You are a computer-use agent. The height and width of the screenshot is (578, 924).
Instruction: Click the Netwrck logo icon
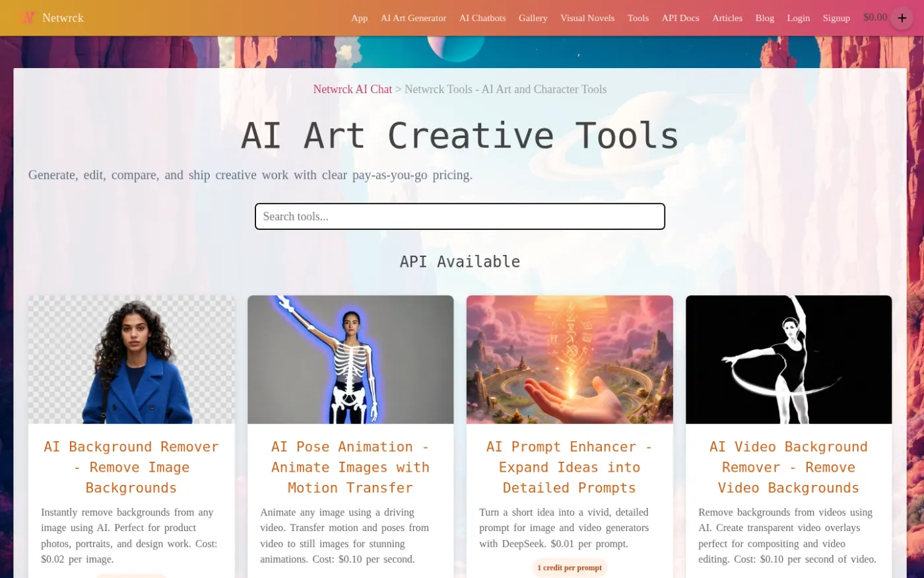[x=27, y=18]
